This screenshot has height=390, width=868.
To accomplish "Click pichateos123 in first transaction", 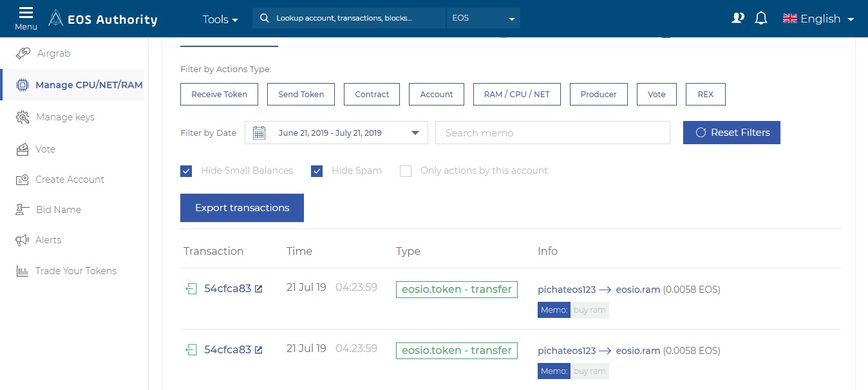I will (x=567, y=290).
